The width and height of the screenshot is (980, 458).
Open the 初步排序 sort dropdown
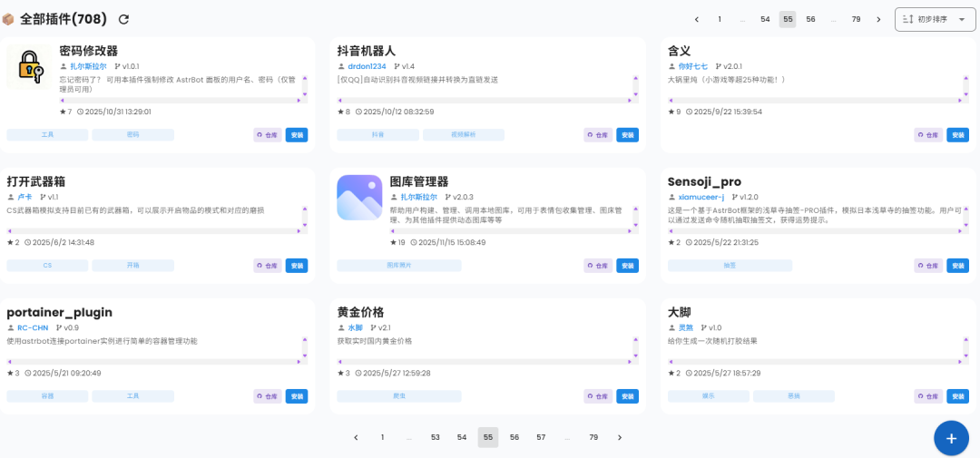point(935,19)
